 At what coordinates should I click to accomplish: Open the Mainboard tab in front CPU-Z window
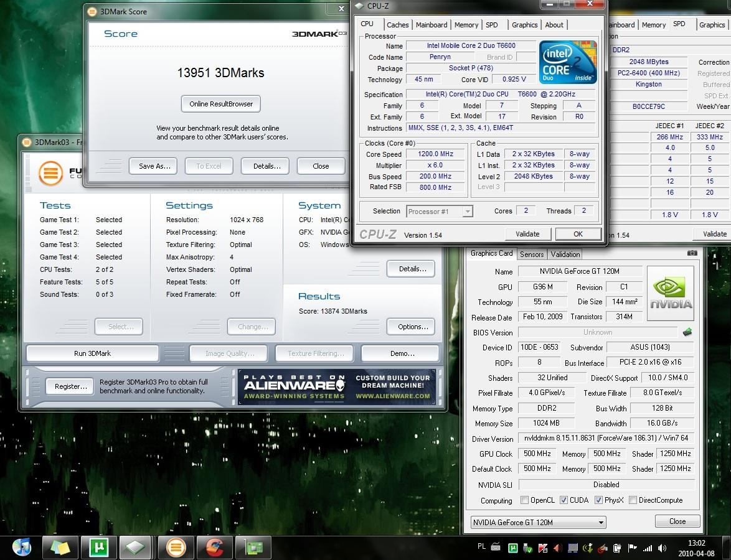(x=432, y=25)
